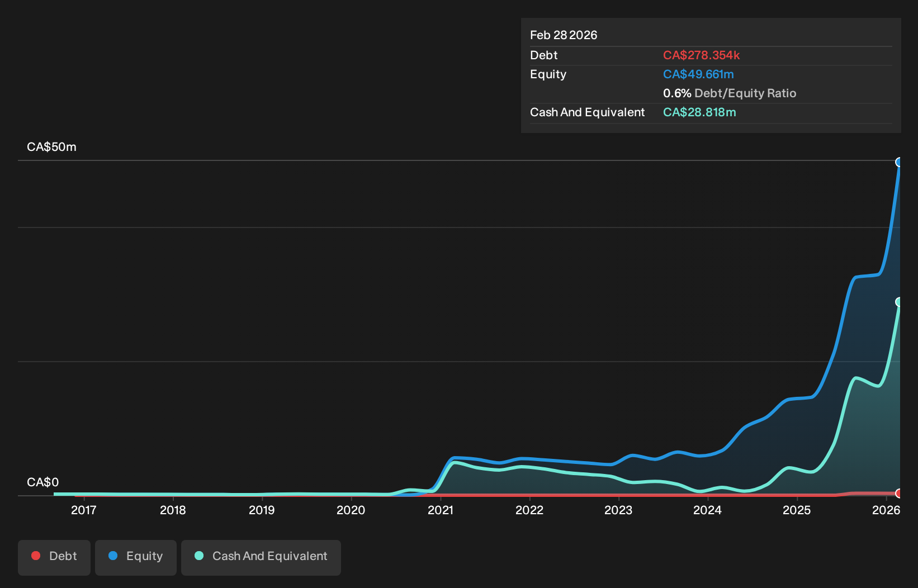The height and width of the screenshot is (588, 918).
Task: Click the 2018 x-axis label
Action: point(173,510)
